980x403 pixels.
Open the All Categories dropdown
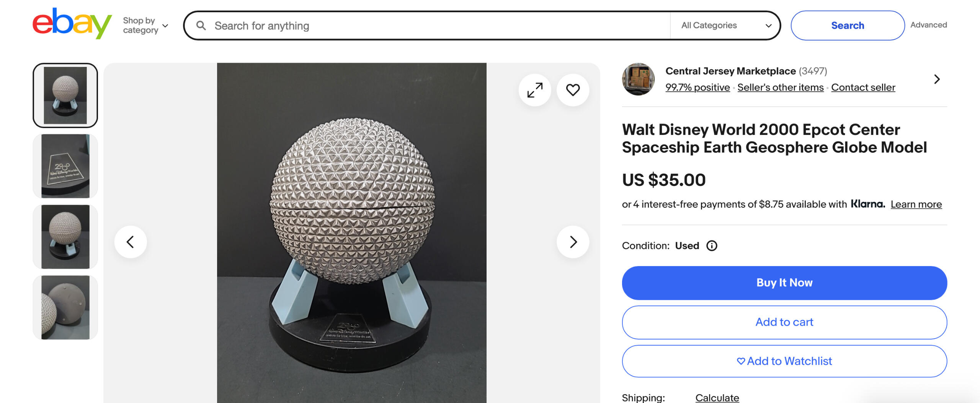tap(725, 26)
